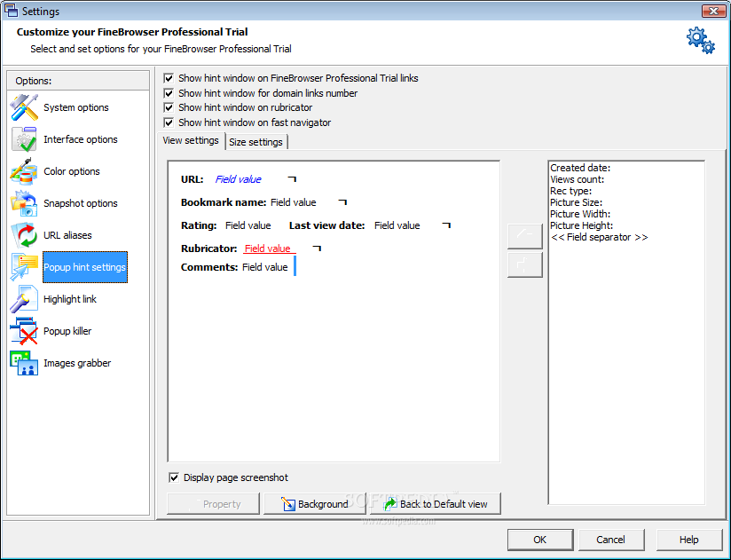Select Highlight link label
Viewport: 731px width, 560px height.
click(x=70, y=299)
